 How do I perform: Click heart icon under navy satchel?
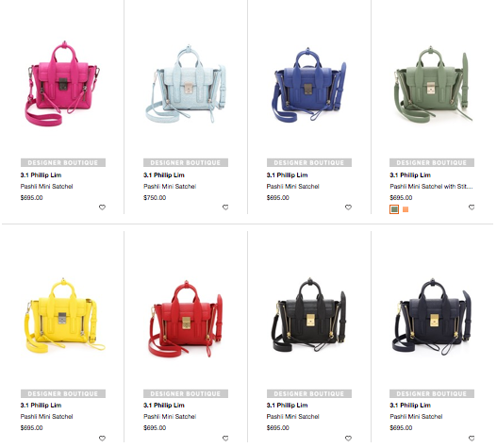click(x=472, y=439)
